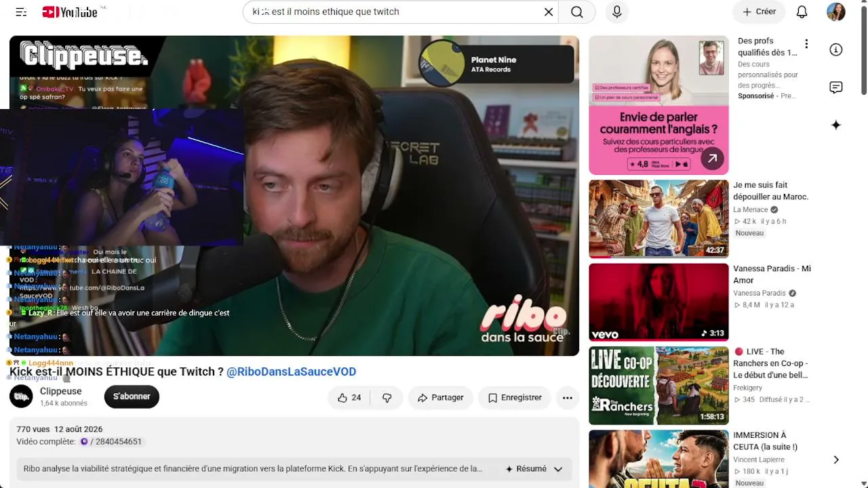This screenshot has height=488, width=868.
Task: Open the account avatar menu
Action: click(836, 12)
